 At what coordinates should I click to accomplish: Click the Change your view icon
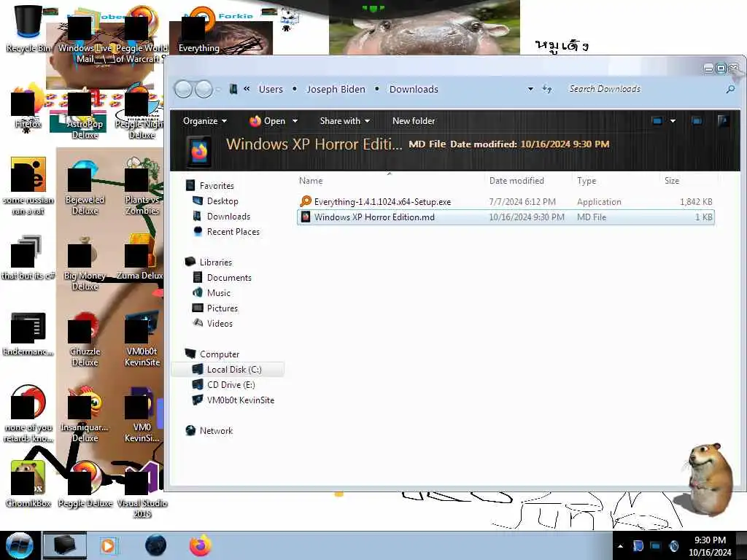657,121
